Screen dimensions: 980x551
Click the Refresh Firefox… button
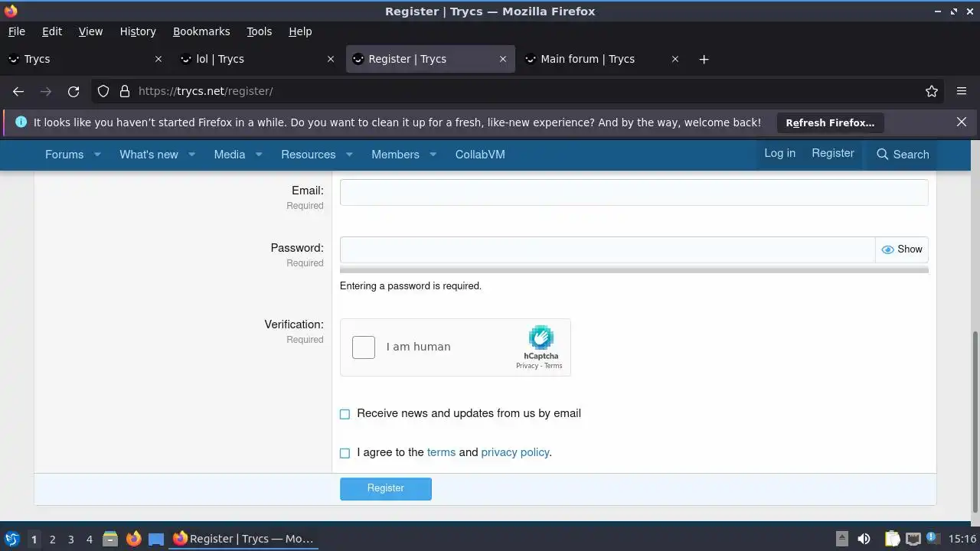(830, 122)
